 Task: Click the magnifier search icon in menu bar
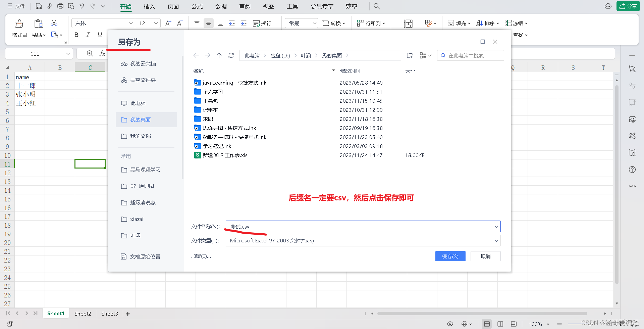[377, 6]
